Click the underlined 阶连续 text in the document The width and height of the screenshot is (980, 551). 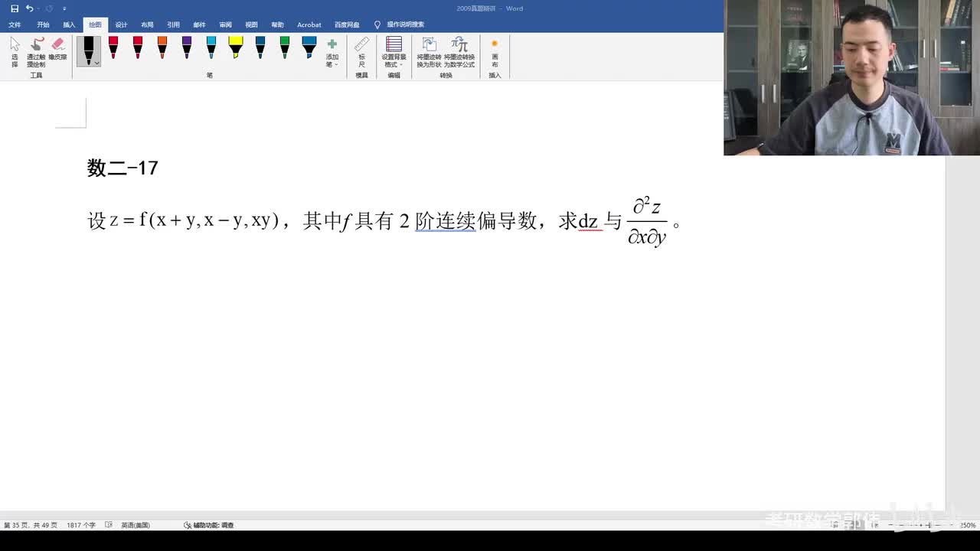pos(446,221)
